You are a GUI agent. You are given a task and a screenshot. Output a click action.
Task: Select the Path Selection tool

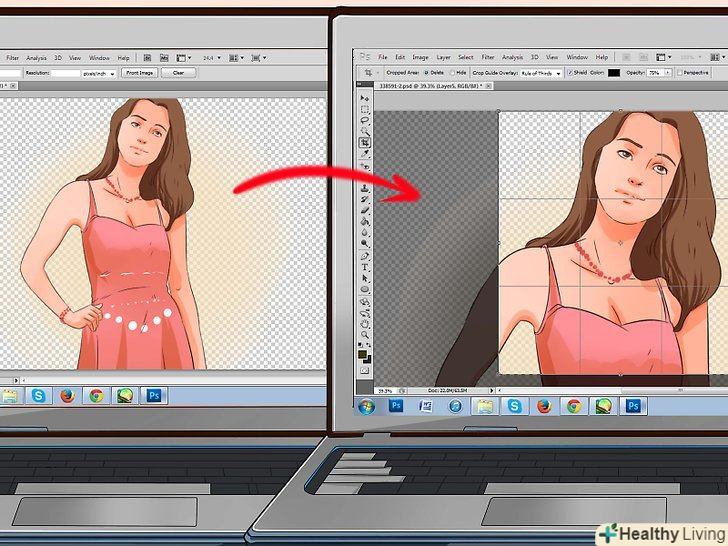pos(365,279)
